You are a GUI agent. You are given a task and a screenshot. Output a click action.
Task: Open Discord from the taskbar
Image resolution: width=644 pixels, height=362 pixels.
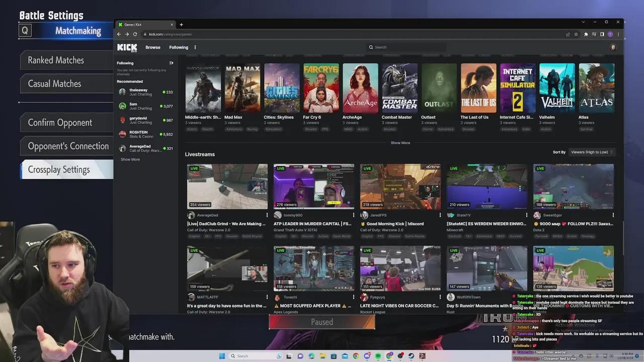point(366,356)
